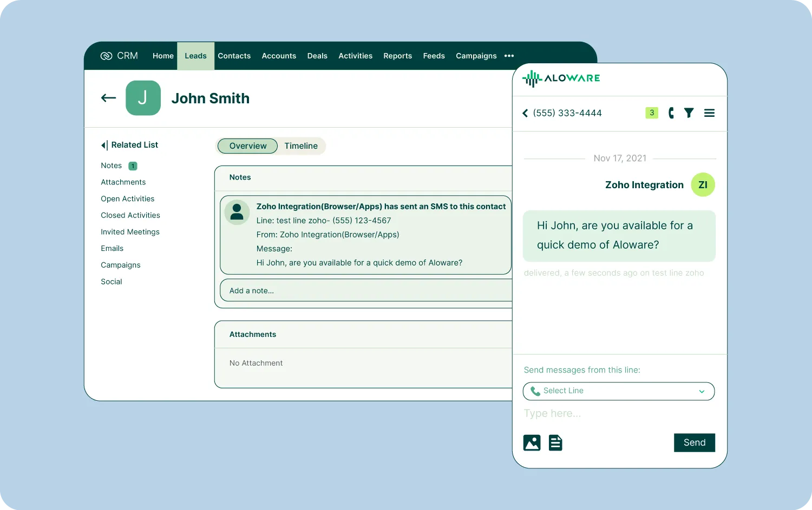Screen dimensions: 812x510
Task: Click the Nov 17, 2021 date label
Action: click(620, 158)
